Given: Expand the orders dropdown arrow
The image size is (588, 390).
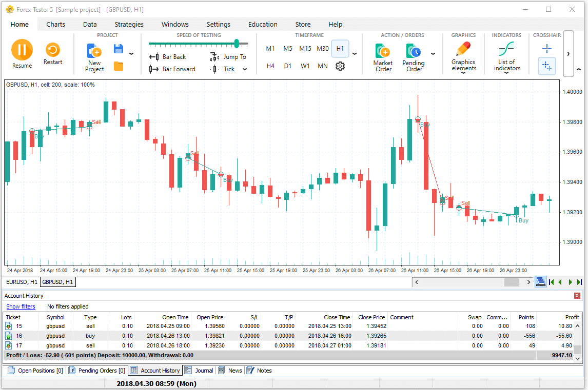Looking at the screenshot, I should (x=433, y=54).
